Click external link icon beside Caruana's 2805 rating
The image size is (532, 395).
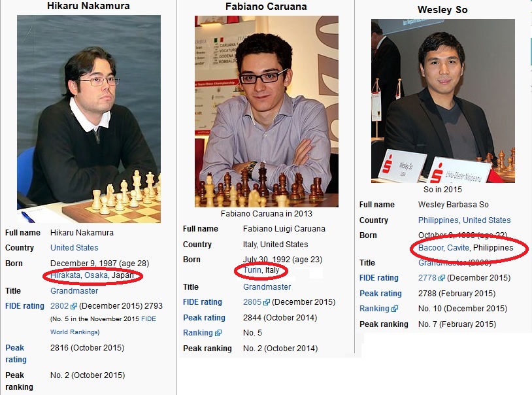pos(267,302)
